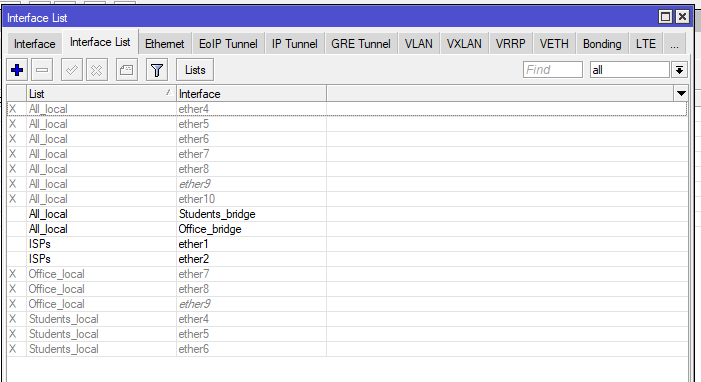Viewport: 701px width, 382px height.
Task: Maximize the Interface List window
Action: [665, 17]
